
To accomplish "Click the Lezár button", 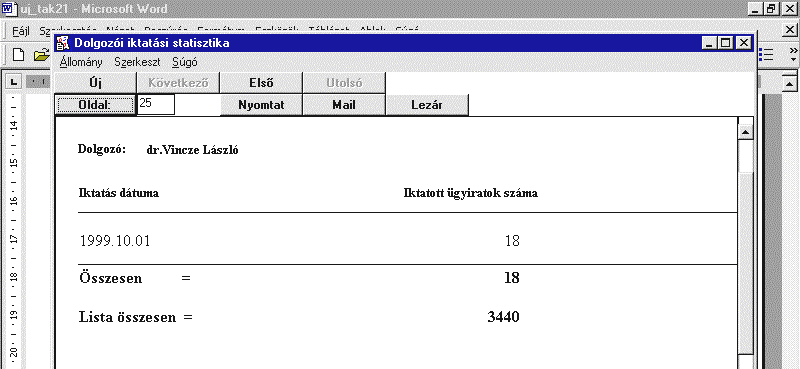I will click(x=427, y=105).
